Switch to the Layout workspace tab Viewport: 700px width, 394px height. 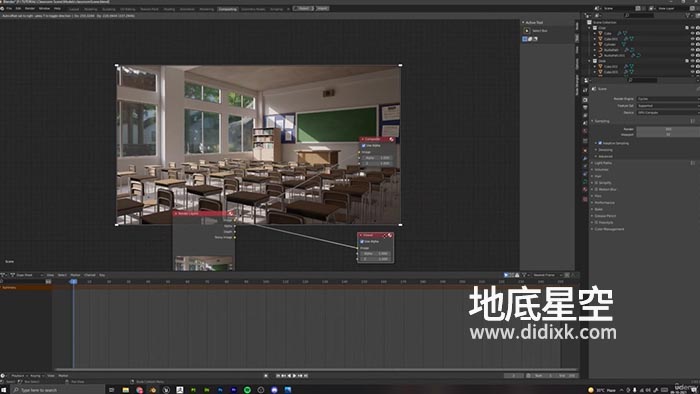click(74, 9)
